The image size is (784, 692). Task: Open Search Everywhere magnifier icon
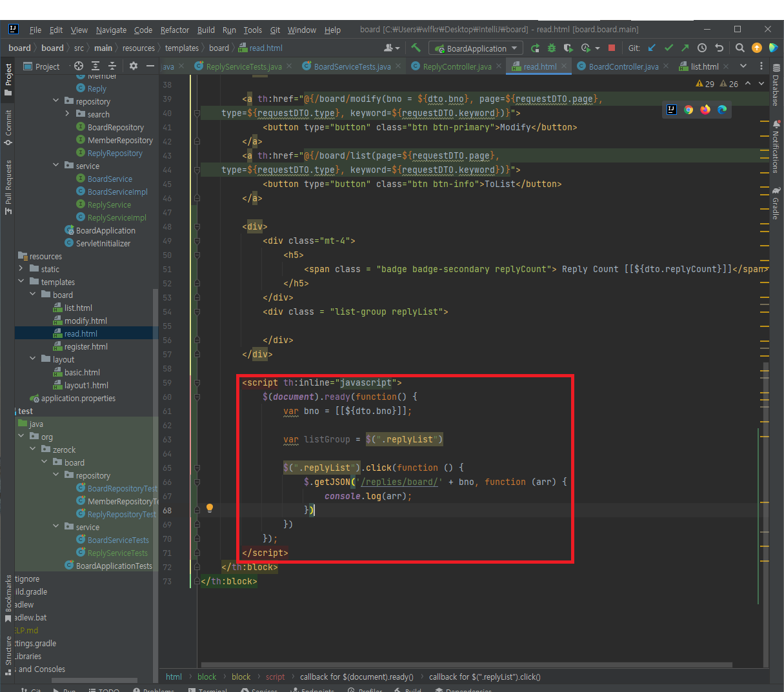pos(740,48)
